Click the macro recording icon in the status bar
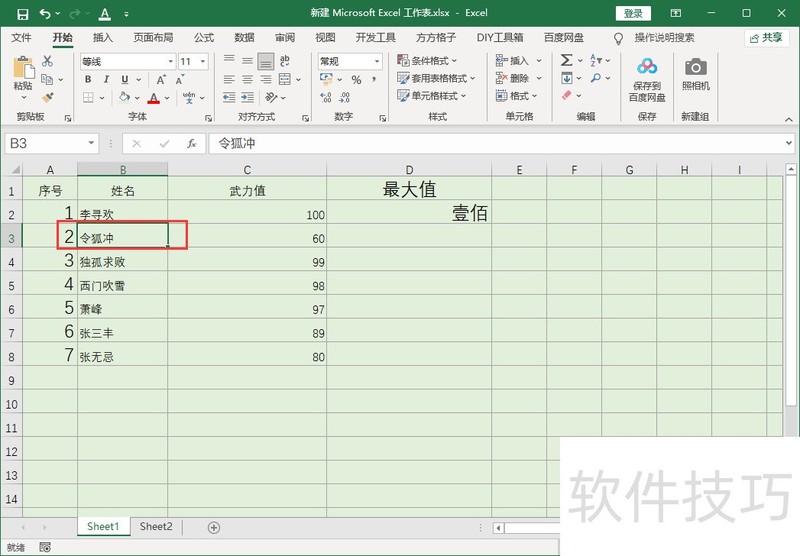The width and height of the screenshot is (800, 556). [45, 547]
